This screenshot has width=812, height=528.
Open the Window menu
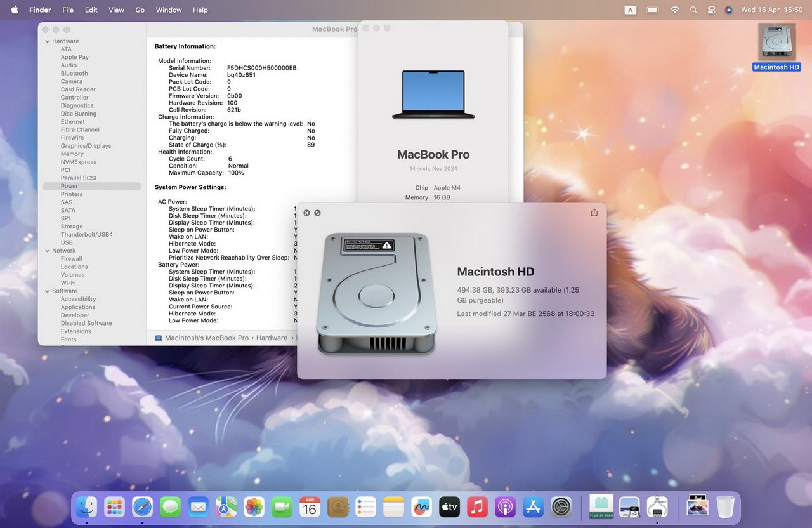point(169,10)
